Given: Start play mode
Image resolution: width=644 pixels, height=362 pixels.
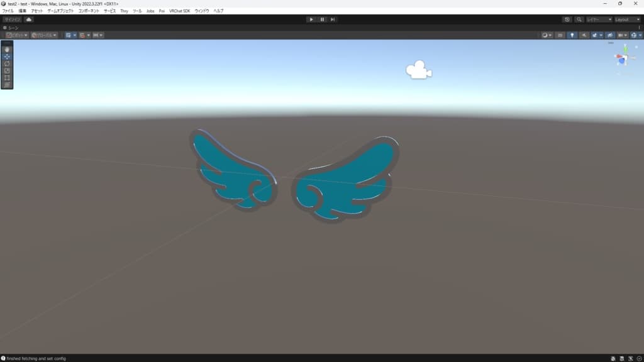Looking at the screenshot, I should point(311,19).
